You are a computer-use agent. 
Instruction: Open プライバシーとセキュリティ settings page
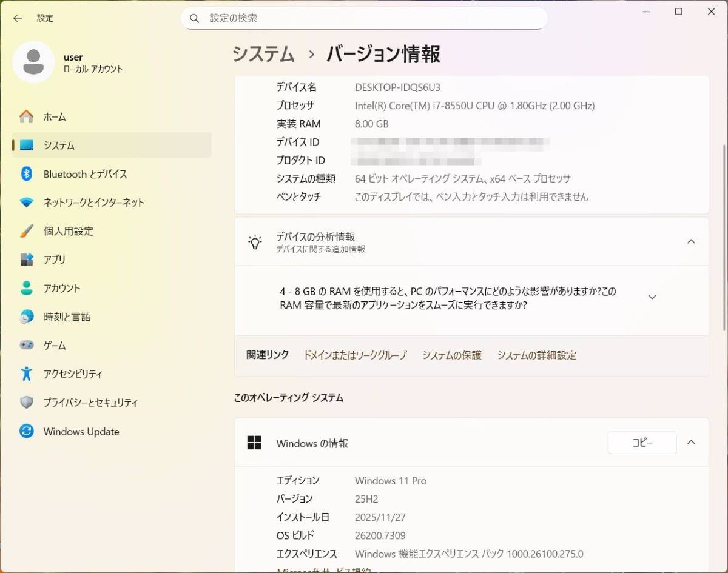click(x=90, y=403)
